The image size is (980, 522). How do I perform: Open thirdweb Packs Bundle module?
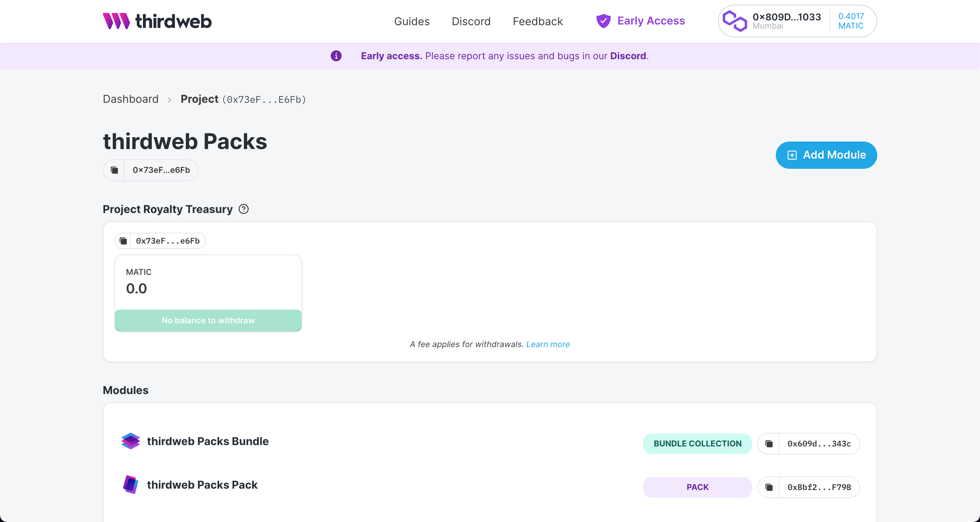tap(208, 441)
